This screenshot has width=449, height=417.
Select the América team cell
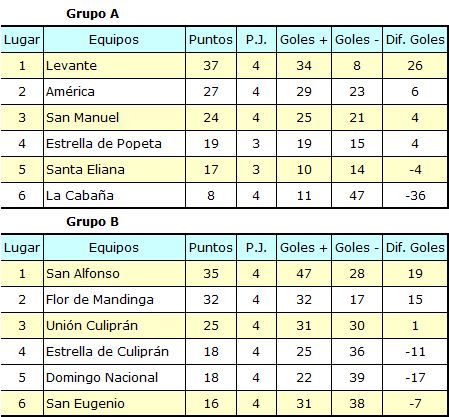point(114,92)
